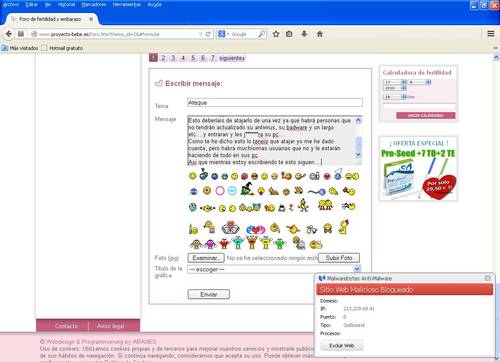Image resolution: width=500 pixels, height=362 pixels.
Task: Insert the blue and pink hearts emoticon
Action: pyautogui.click(x=255, y=229)
